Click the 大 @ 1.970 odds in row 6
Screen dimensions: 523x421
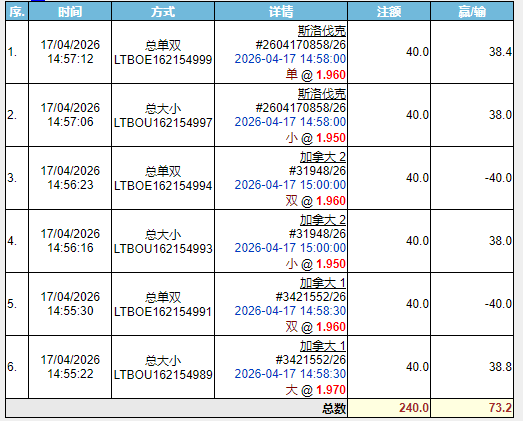[x=316, y=390]
